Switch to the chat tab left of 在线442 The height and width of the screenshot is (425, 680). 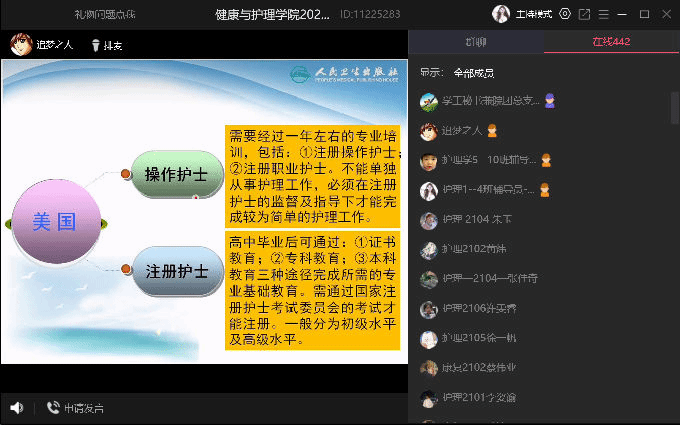pyautogui.click(x=476, y=43)
